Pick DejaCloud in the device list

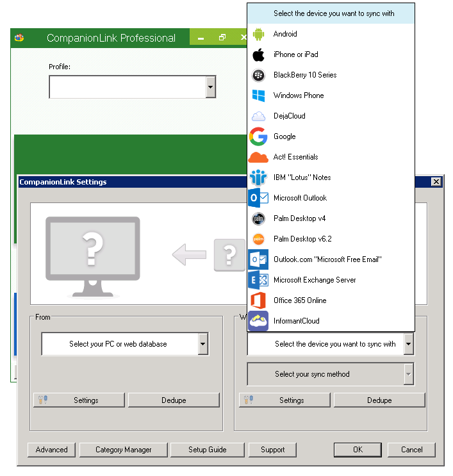(331, 116)
